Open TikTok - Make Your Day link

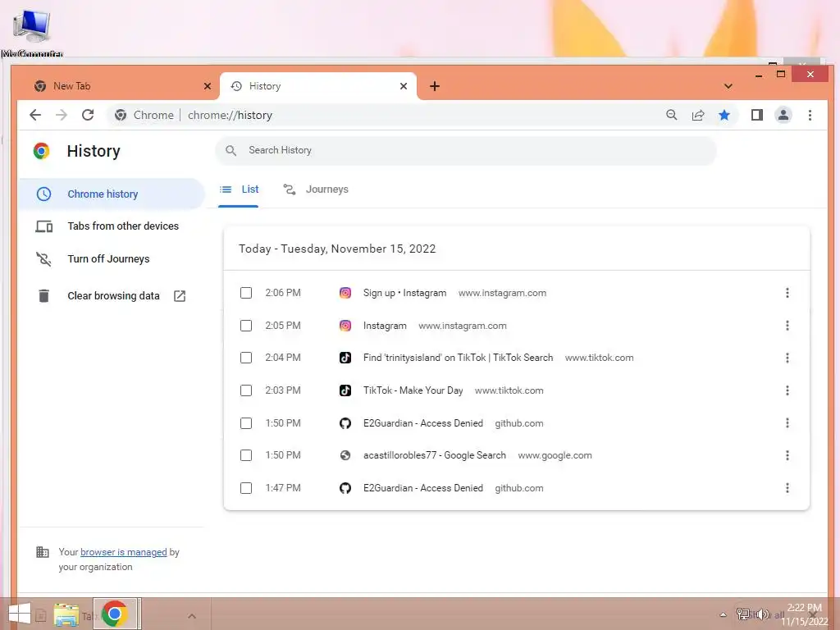(x=413, y=390)
